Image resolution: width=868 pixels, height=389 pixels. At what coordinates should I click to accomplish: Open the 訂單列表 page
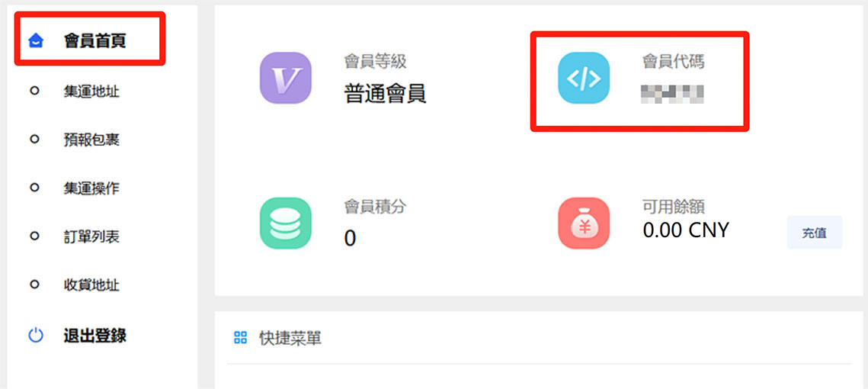[x=91, y=237]
